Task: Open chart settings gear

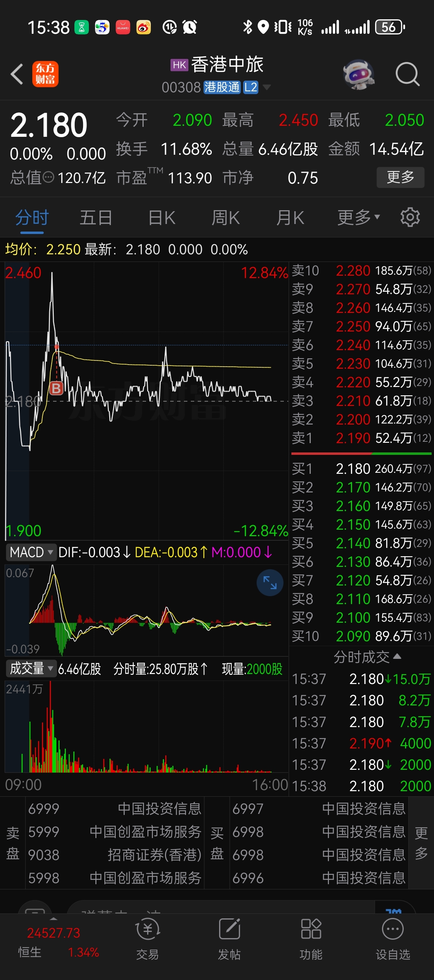Action: coord(410,217)
